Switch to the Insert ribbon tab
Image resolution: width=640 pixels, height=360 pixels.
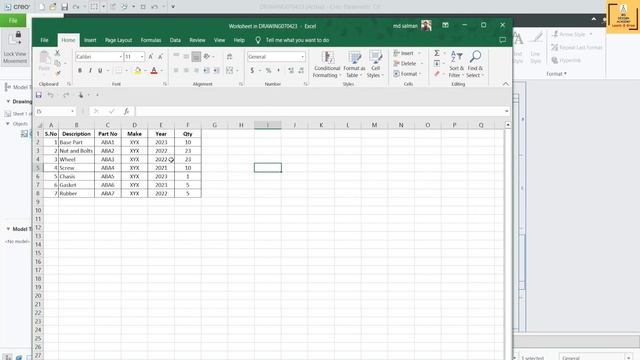90,40
